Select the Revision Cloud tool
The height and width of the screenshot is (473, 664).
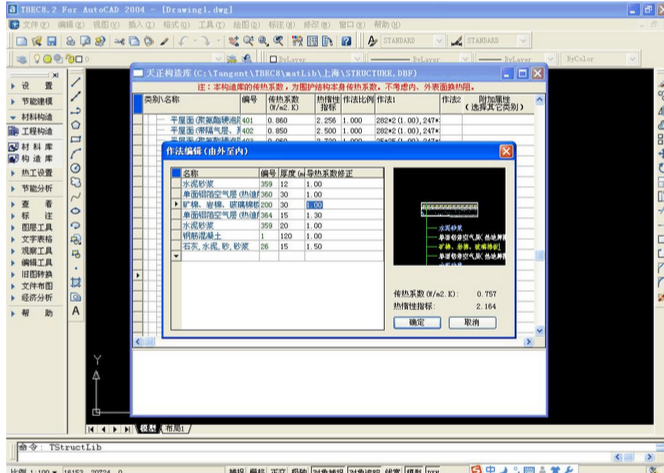76,183
